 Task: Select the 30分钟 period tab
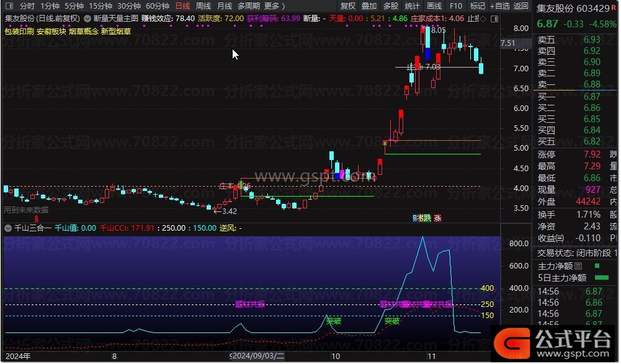point(129,6)
